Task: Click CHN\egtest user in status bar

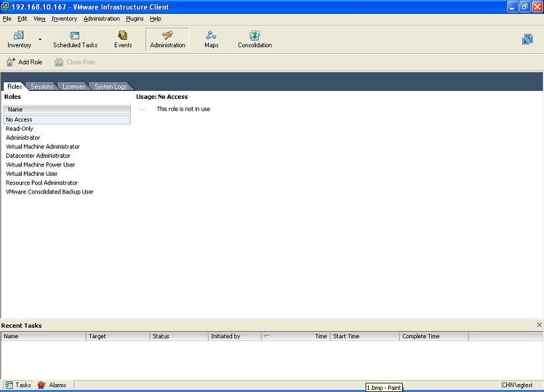Action: [517, 385]
